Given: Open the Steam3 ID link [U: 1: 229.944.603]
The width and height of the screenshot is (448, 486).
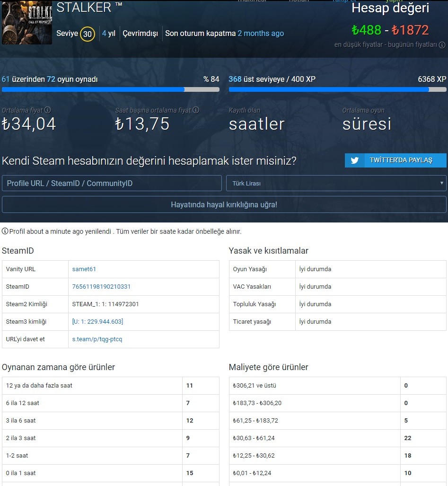Looking at the screenshot, I should [97, 322].
